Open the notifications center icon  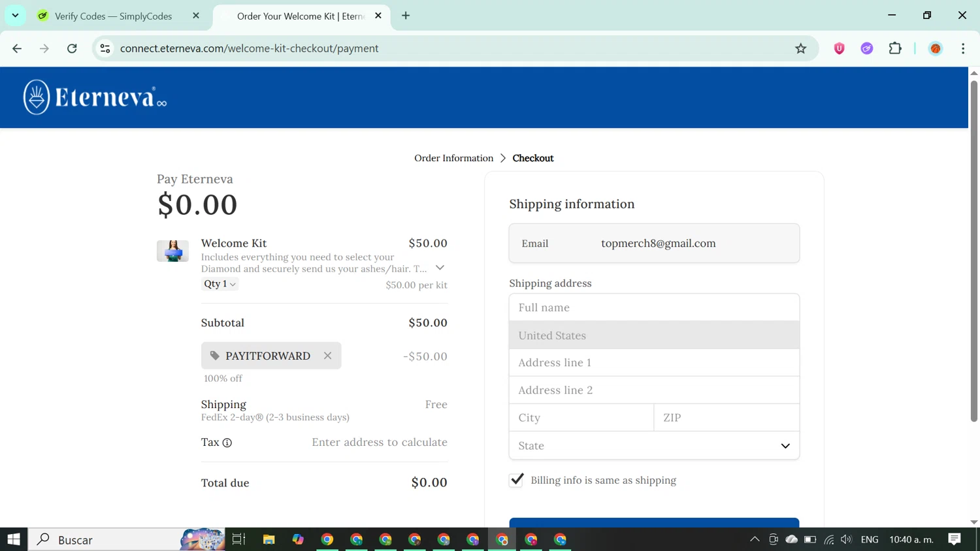[955, 539]
